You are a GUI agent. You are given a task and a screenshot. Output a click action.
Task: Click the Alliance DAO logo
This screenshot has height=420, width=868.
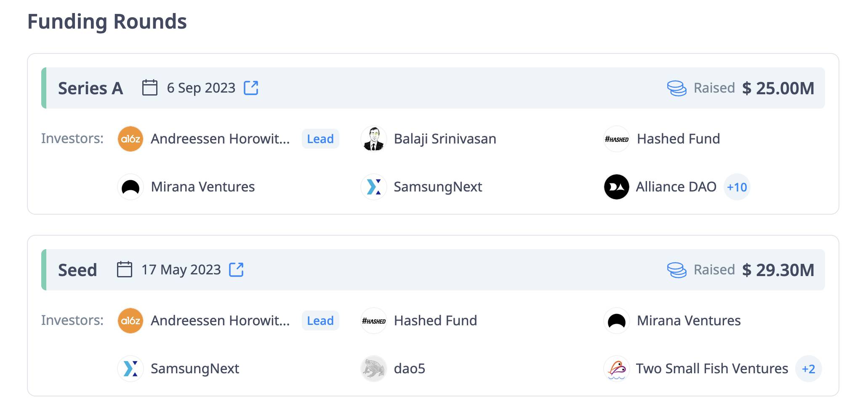tap(617, 187)
